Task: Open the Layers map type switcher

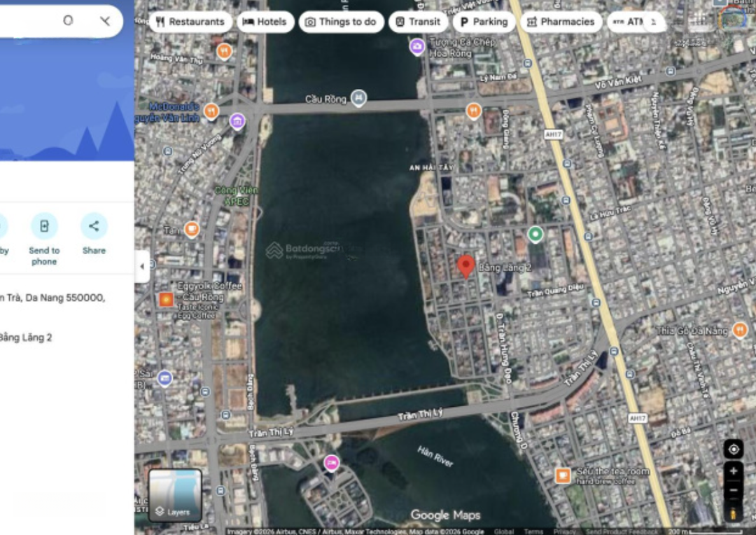Action: tap(175, 495)
